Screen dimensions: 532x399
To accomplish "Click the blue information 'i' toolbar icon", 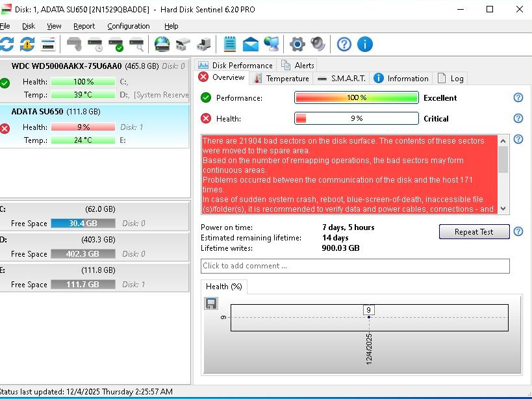I will point(365,44).
